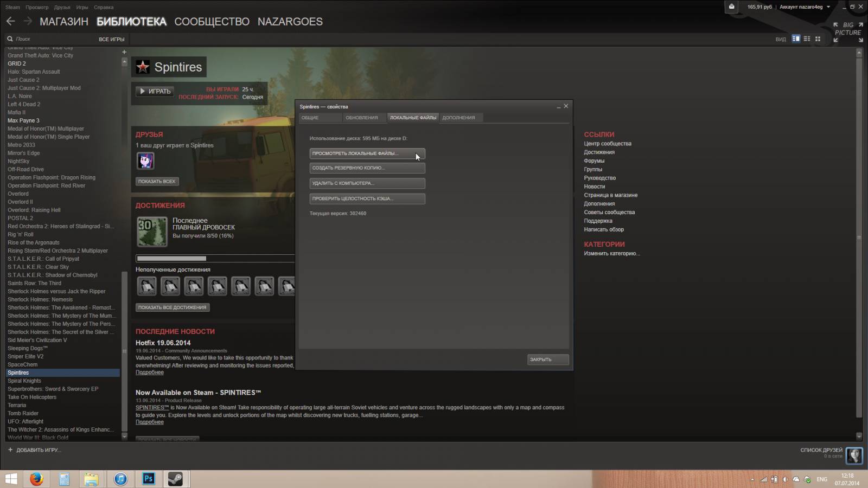Open the friend's pony avatar
Viewport: 868px width, 488px height.
click(145, 160)
